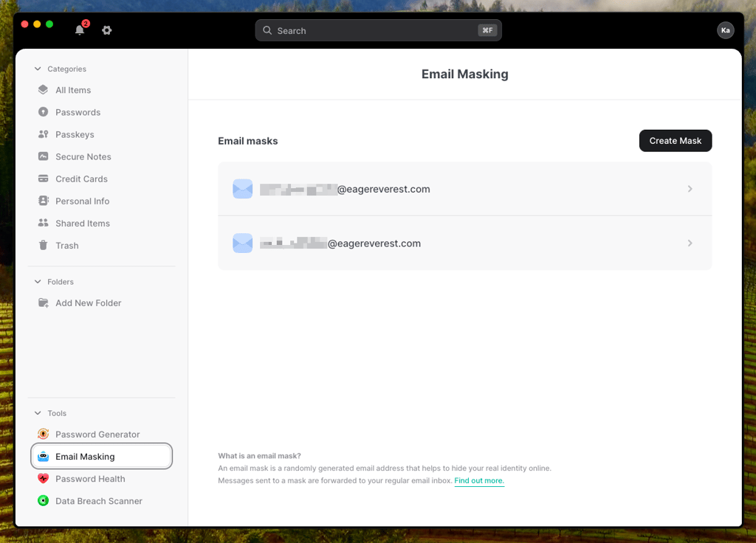This screenshot has height=543, width=756.
Task: Click the All Items stack icon
Action: click(44, 89)
